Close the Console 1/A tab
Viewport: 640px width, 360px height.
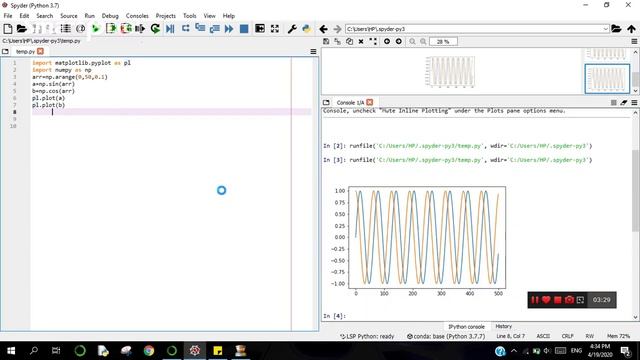pyautogui.click(x=369, y=102)
